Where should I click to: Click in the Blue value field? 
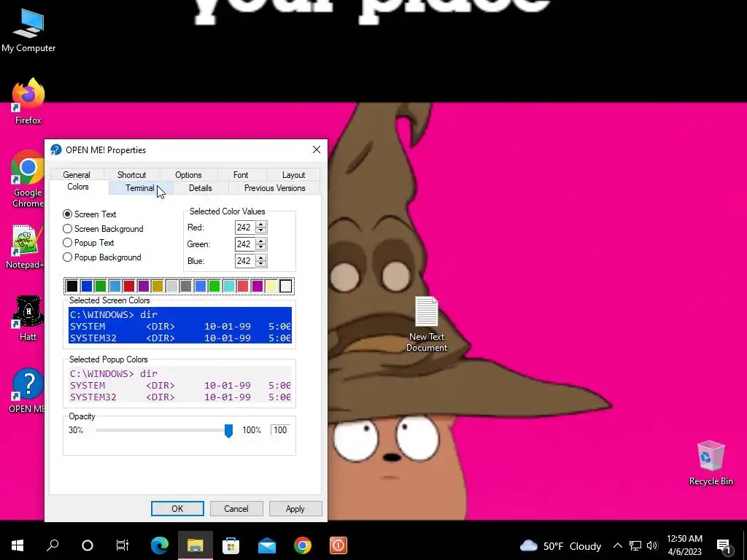(245, 261)
